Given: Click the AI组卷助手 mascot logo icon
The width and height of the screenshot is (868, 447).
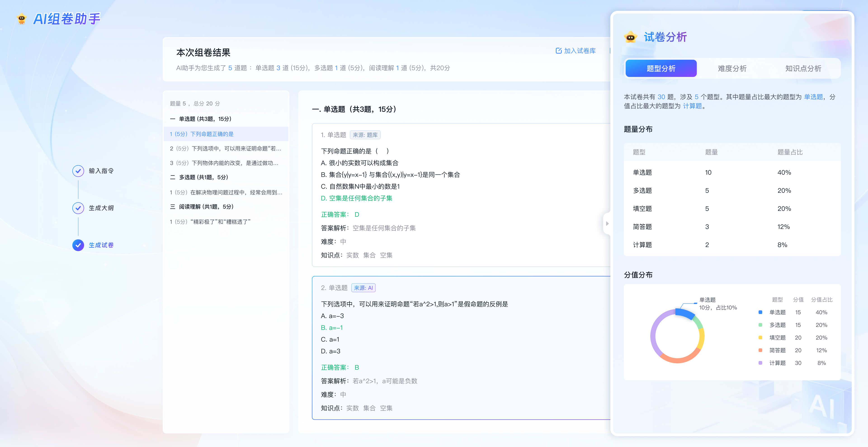Looking at the screenshot, I should (21, 19).
